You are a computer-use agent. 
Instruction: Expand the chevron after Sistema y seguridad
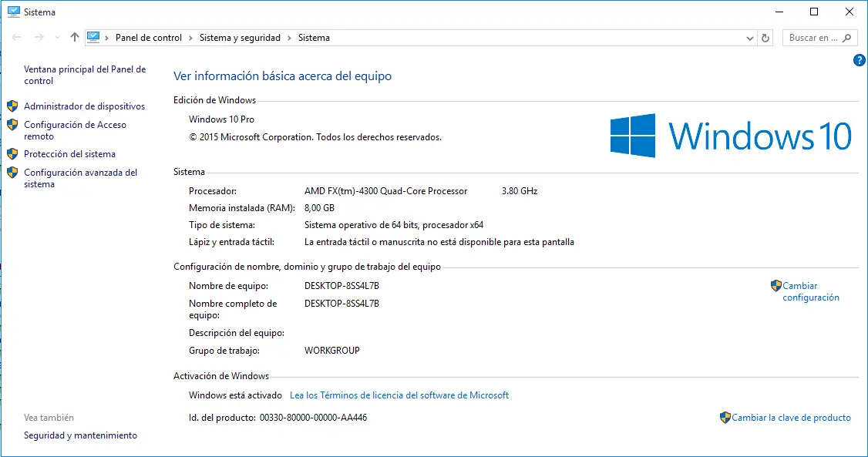pyautogui.click(x=289, y=38)
